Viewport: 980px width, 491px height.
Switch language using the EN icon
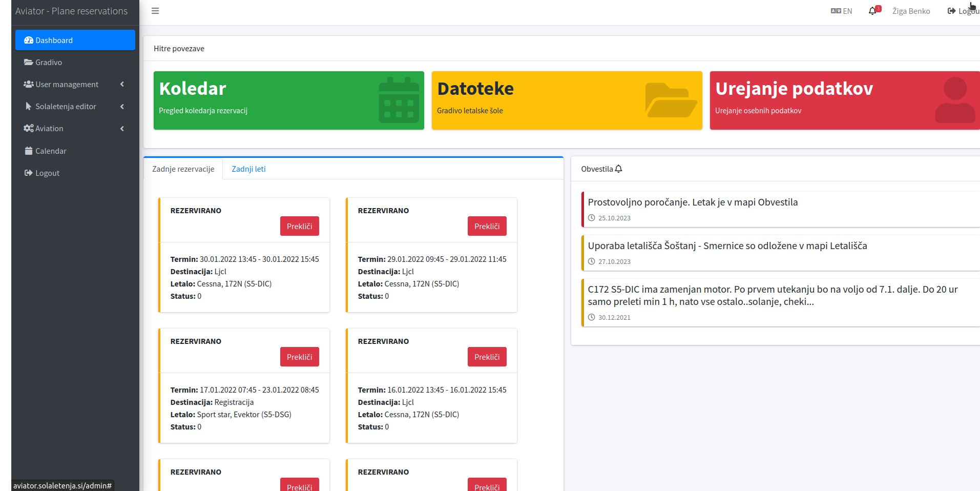point(836,11)
